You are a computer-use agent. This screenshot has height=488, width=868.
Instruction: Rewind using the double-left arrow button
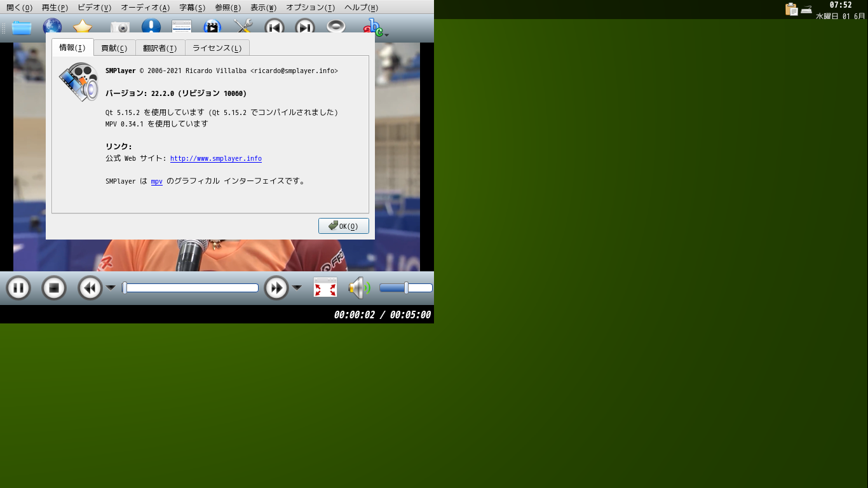coord(90,288)
